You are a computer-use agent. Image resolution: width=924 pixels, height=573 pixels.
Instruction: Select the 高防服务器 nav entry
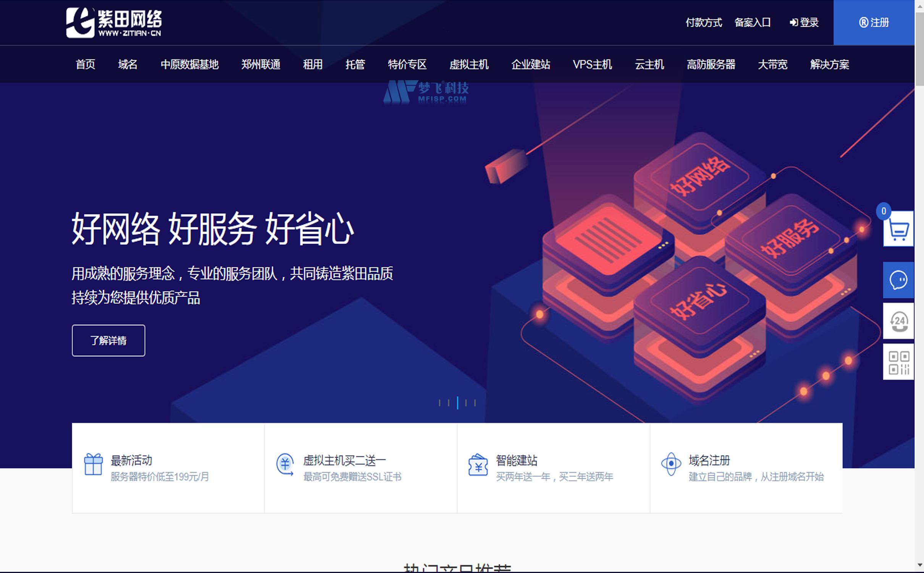click(x=711, y=64)
